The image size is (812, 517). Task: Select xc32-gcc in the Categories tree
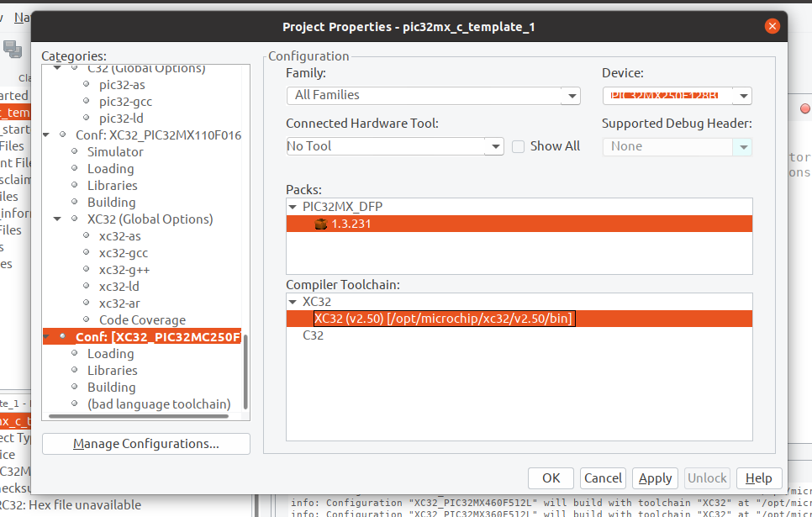pyautogui.click(x=124, y=253)
